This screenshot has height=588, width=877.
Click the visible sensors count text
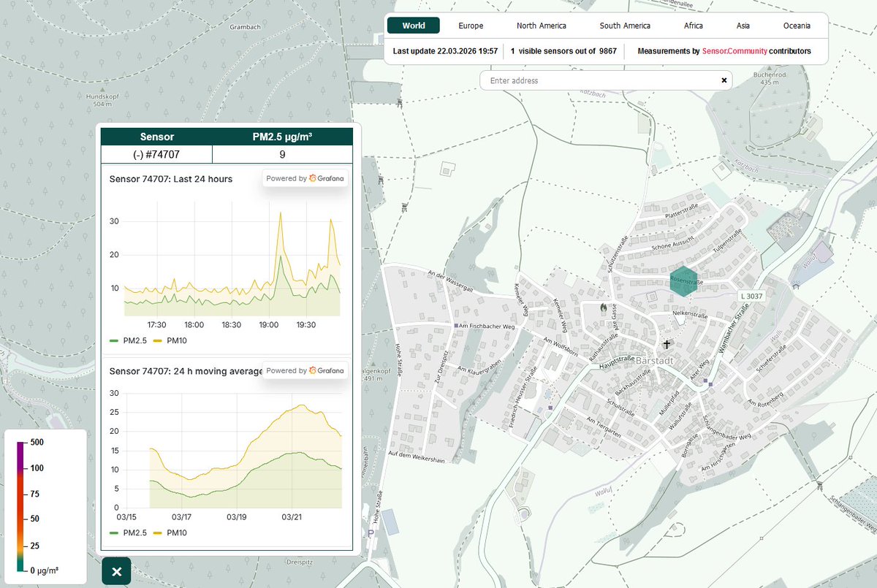tap(563, 51)
